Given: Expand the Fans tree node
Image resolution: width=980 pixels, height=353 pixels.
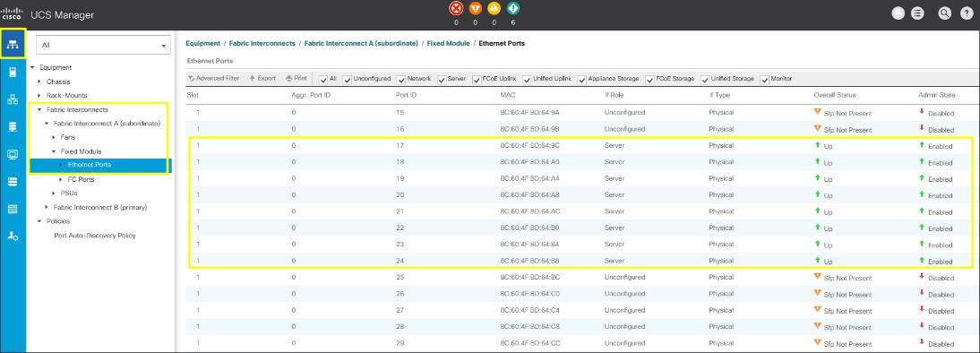Looking at the screenshot, I should 54,137.
